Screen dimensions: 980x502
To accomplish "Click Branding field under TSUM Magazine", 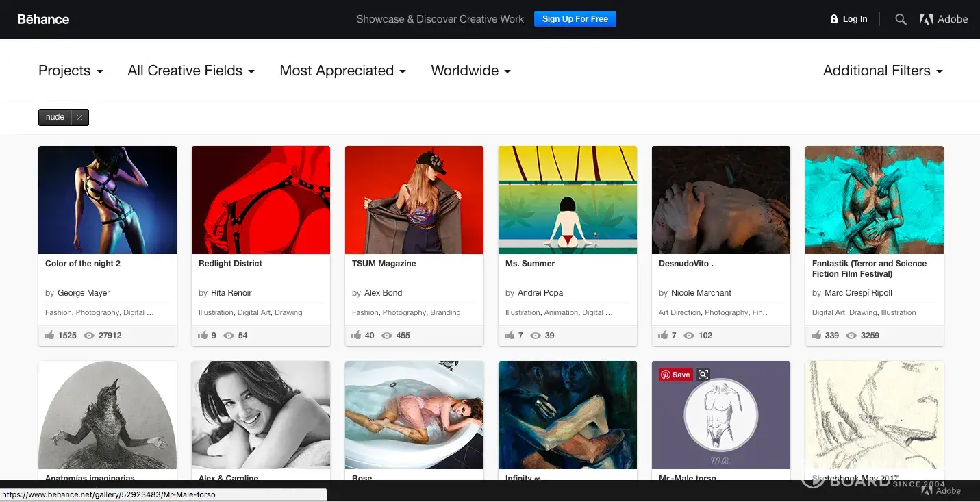I will [x=445, y=312].
